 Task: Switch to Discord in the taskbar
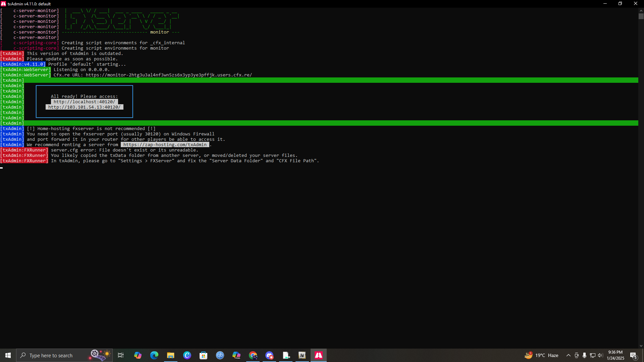tap(269, 355)
